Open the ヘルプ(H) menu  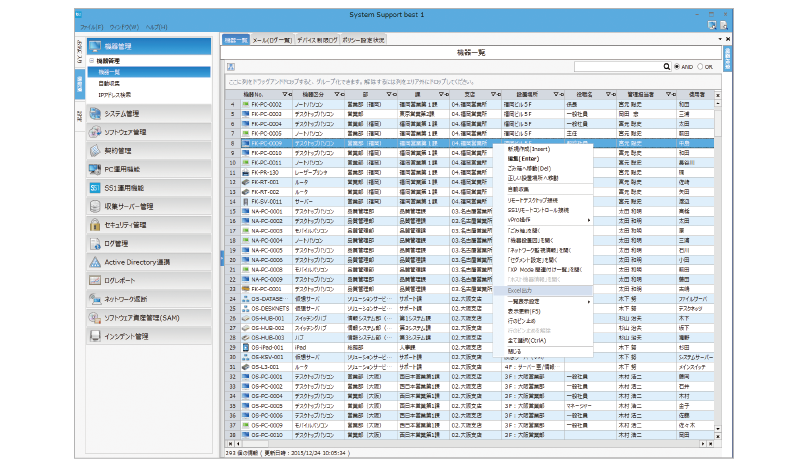pyautogui.click(x=156, y=27)
